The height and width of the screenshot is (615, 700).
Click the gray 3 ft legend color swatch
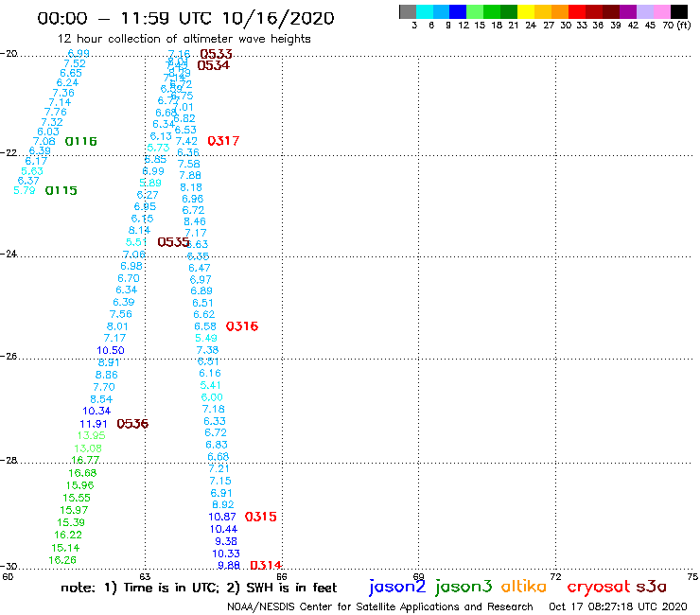(408, 11)
